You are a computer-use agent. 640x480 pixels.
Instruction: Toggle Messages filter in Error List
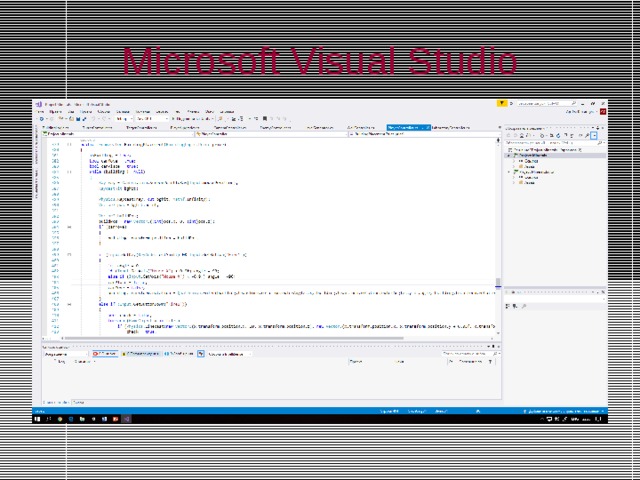pos(179,354)
